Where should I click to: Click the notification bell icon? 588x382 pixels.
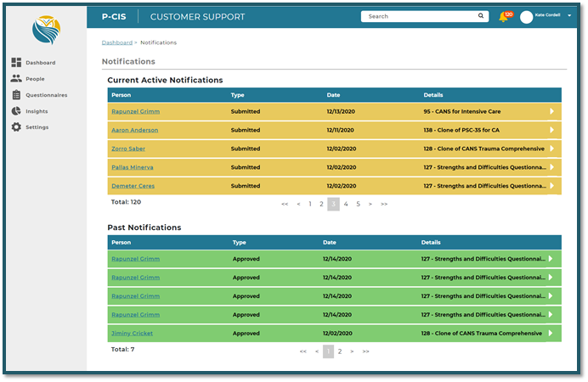coord(504,17)
